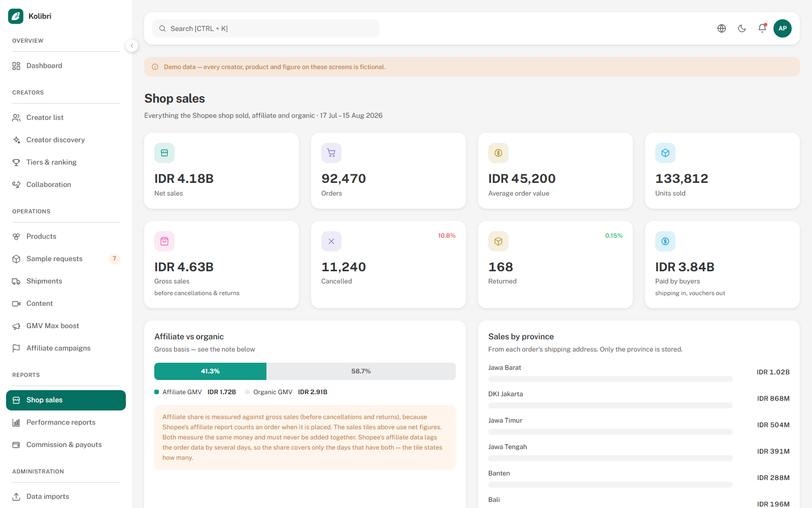Click the IDR 868M DKI Jakarta value
The width and height of the screenshot is (812, 508).
(773, 398)
